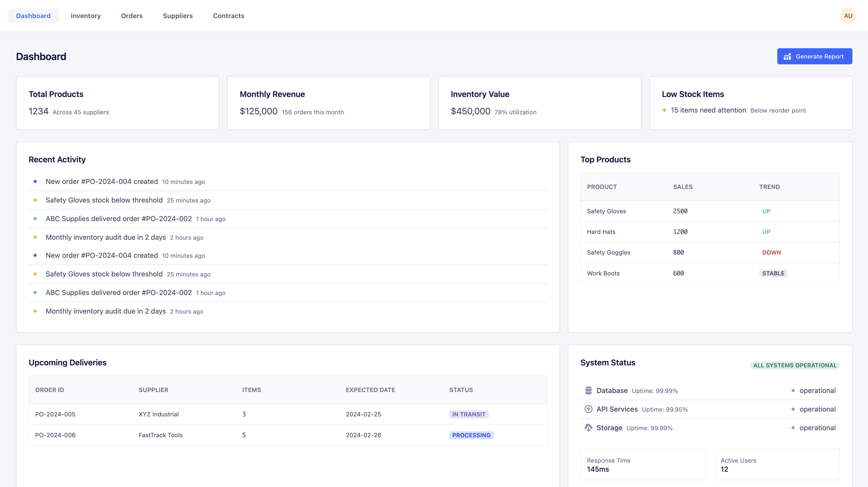Open order PO-2024-005 in Upcoming Deliveries
Screen dimensions: 868x487
click(x=55, y=414)
